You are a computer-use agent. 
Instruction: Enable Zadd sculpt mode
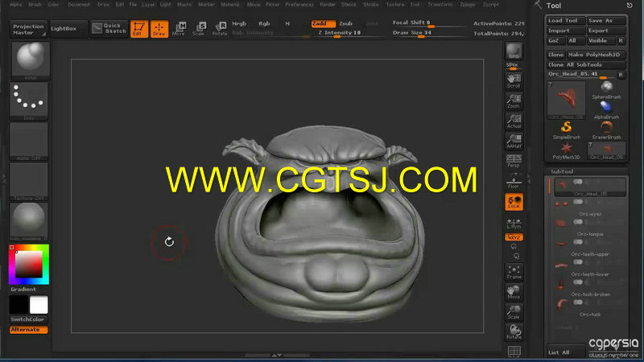click(x=324, y=23)
